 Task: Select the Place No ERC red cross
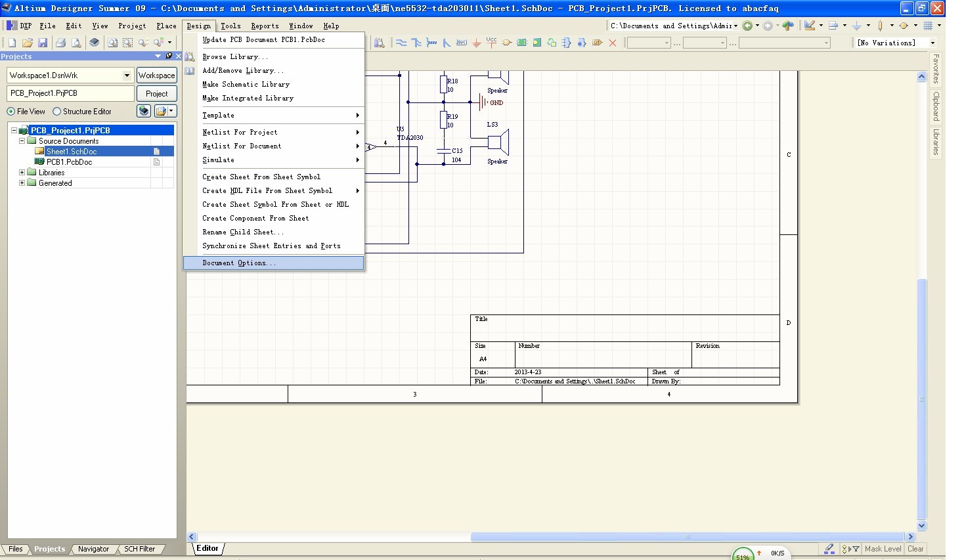pyautogui.click(x=613, y=43)
